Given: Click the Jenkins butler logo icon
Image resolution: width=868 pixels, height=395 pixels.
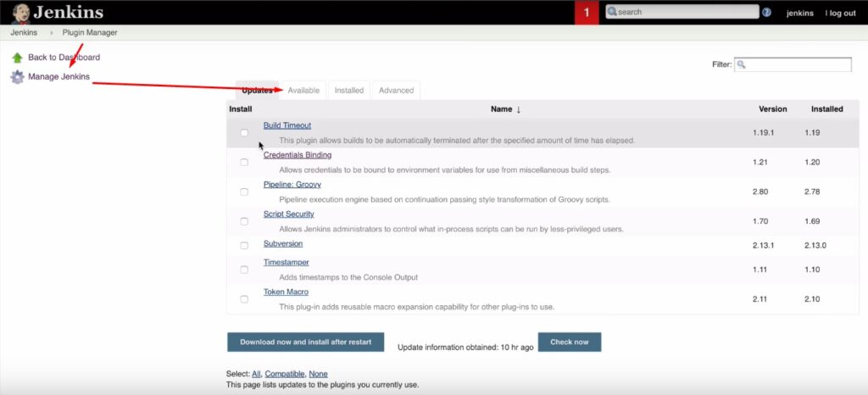Looking at the screenshot, I should [21, 13].
